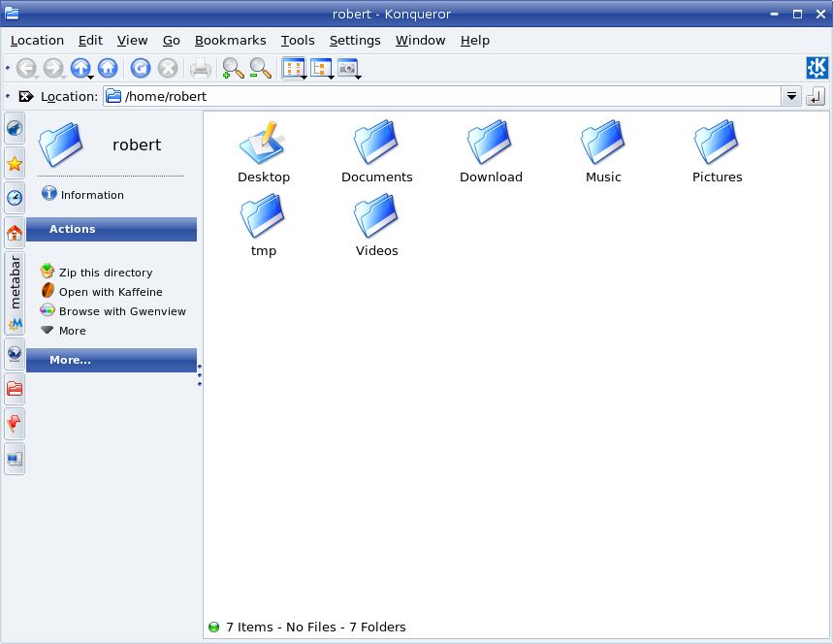Expand More actions in metabar
Viewport: 833px width, 644px height.
click(63, 331)
